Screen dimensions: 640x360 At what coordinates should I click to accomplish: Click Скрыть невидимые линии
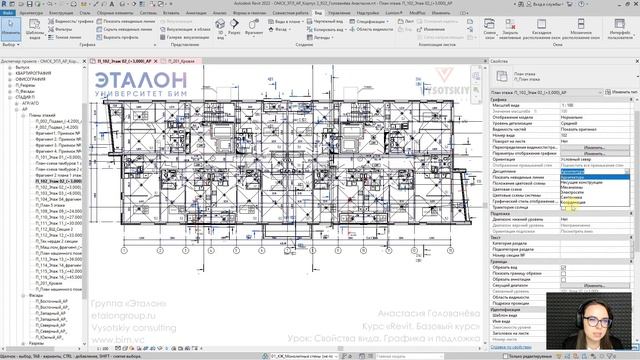click(124, 29)
